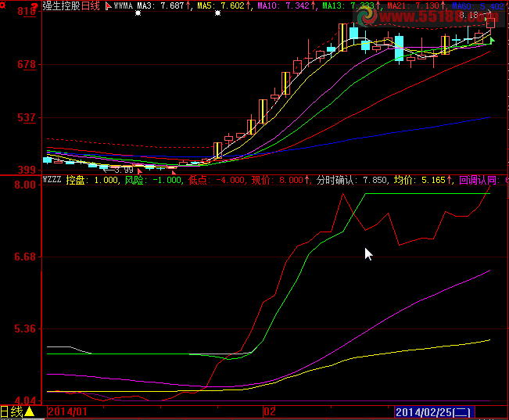This screenshot has width=509, height=420.
Task: Select the MA5: 7.602 value
Action: (221, 6)
